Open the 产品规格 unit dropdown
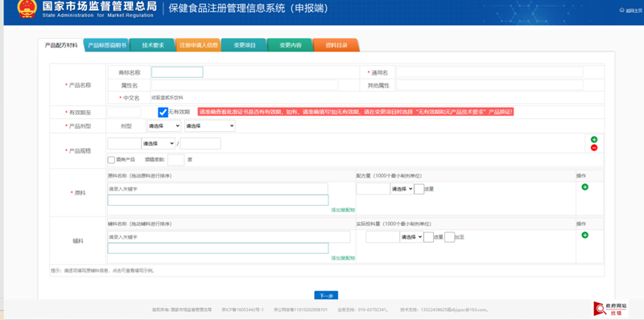644x320 pixels. coord(158,144)
